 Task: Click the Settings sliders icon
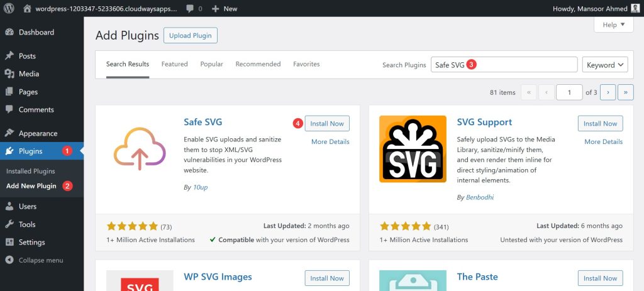pos(9,242)
